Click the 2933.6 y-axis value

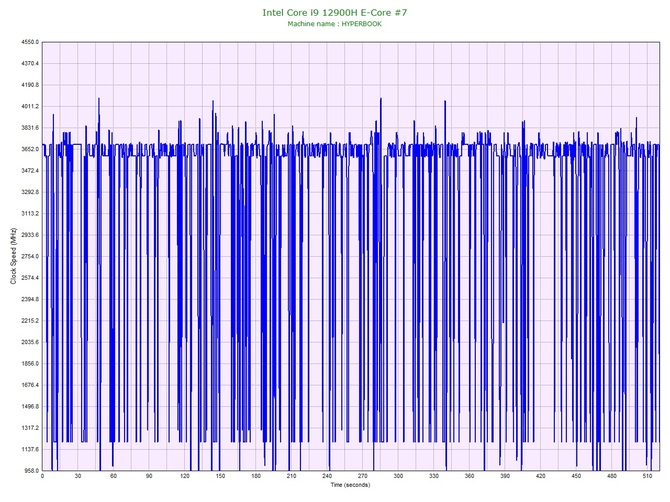tap(30, 235)
